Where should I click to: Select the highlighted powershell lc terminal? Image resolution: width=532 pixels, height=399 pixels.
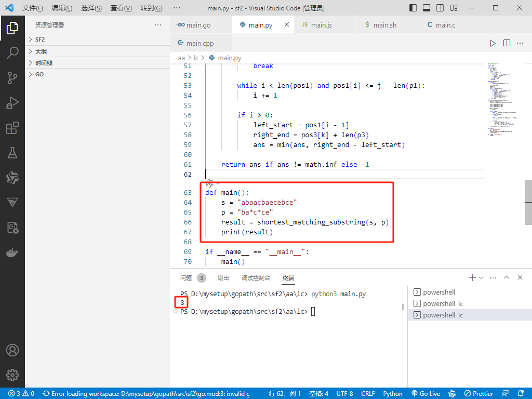click(x=470, y=315)
